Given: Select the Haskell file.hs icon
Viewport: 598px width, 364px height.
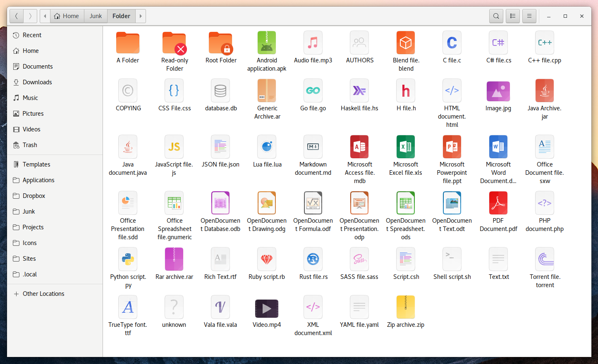Looking at the screenshot, I should (359, 90).
